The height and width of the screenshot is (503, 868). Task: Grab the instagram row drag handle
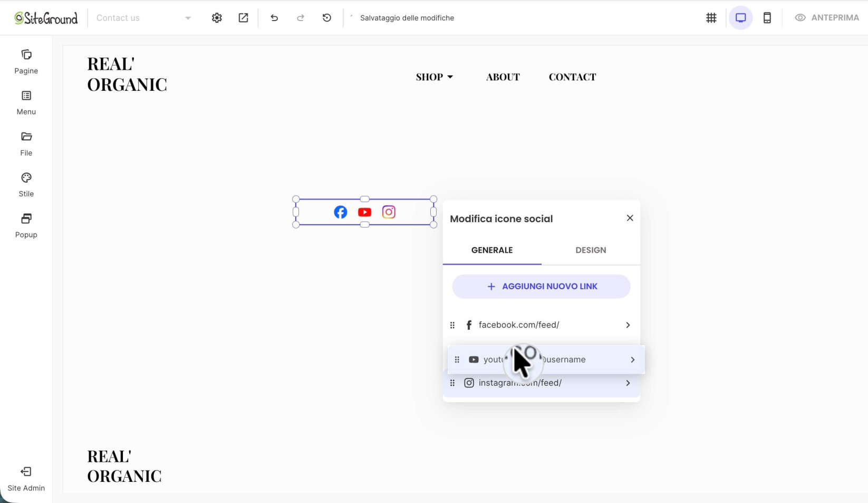(452, 383)
